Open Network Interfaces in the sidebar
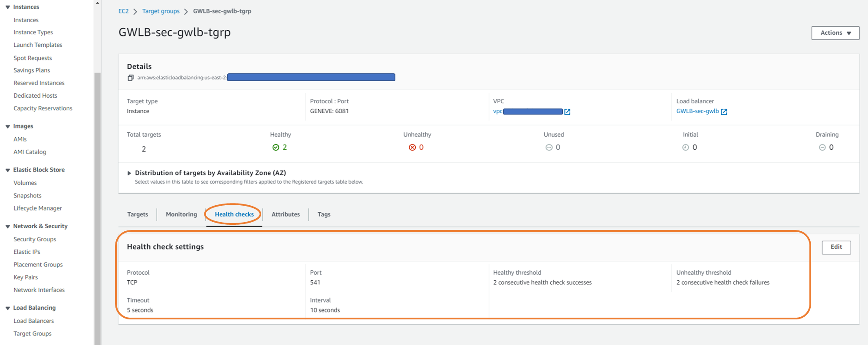 pos(39,290)
